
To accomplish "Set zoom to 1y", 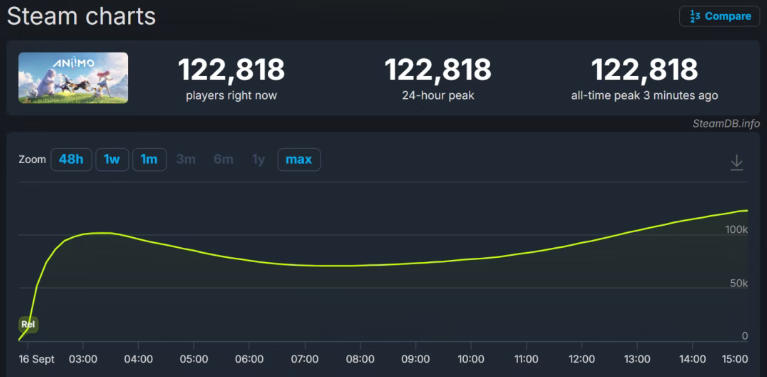I will tap(258, 159).
